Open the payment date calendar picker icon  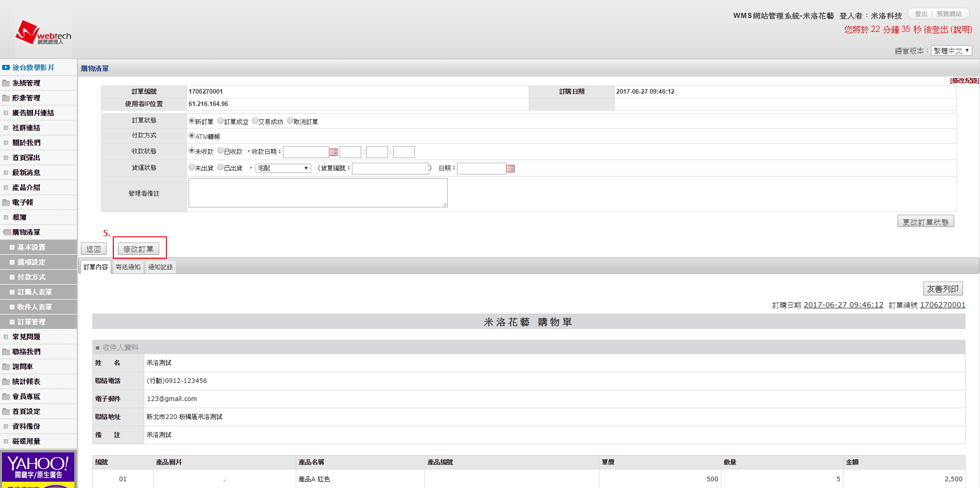pyautogui.click(x=333, y=152)
